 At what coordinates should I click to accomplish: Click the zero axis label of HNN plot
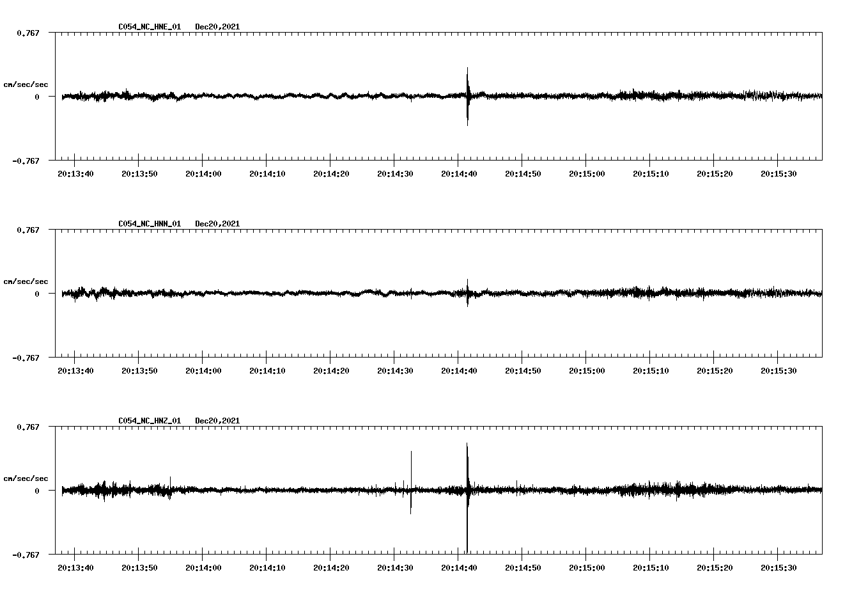point(36,294)
